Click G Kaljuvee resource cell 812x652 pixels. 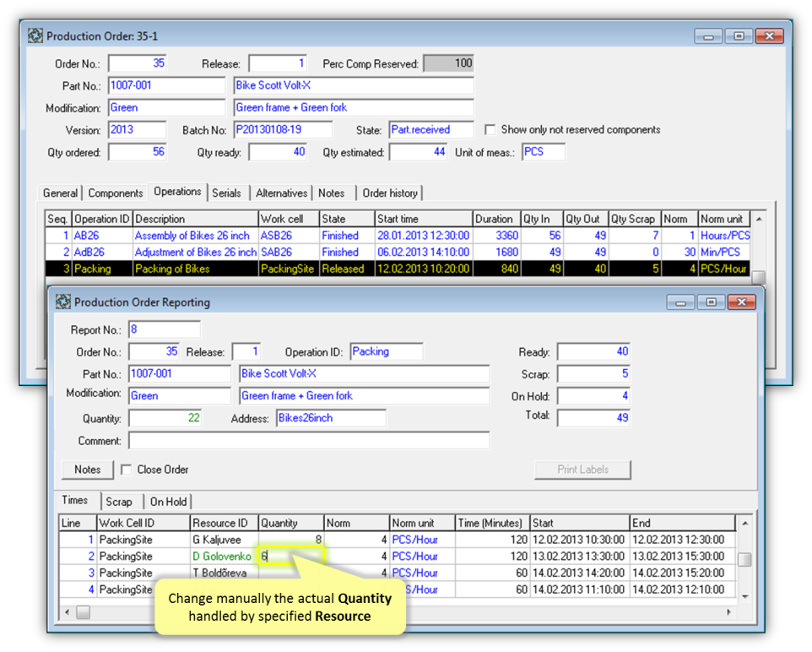(225, 540)
